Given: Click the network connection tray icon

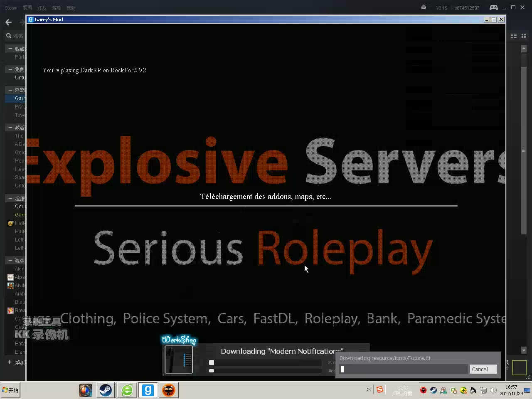Looking at the screenshot, I should [483, 390].
